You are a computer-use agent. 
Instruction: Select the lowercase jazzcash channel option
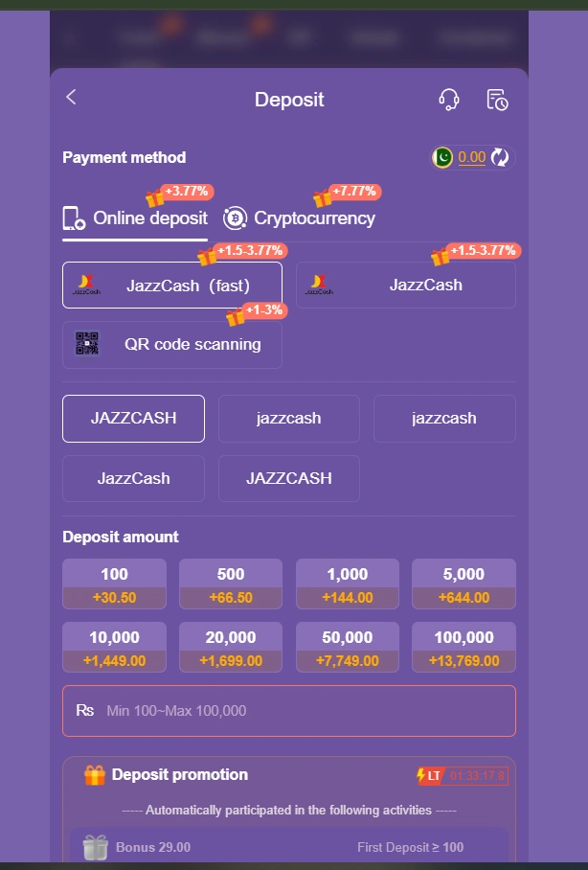point(288,418)
